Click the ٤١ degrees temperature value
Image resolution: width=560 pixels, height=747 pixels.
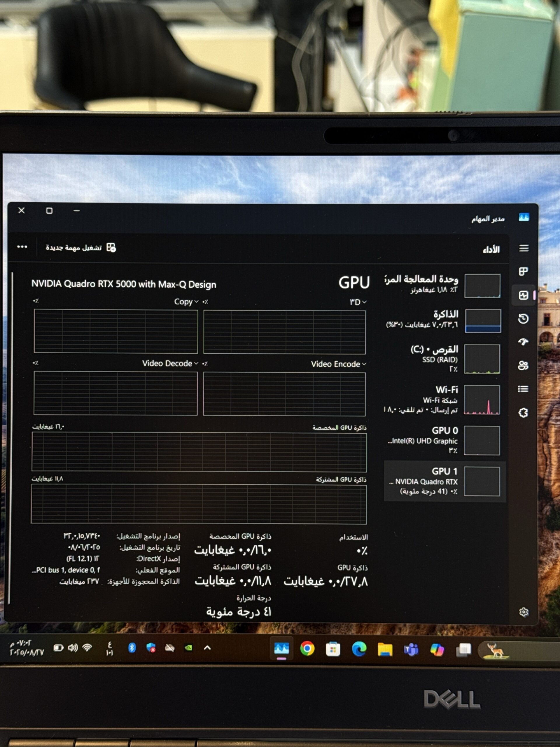point(239,611)
